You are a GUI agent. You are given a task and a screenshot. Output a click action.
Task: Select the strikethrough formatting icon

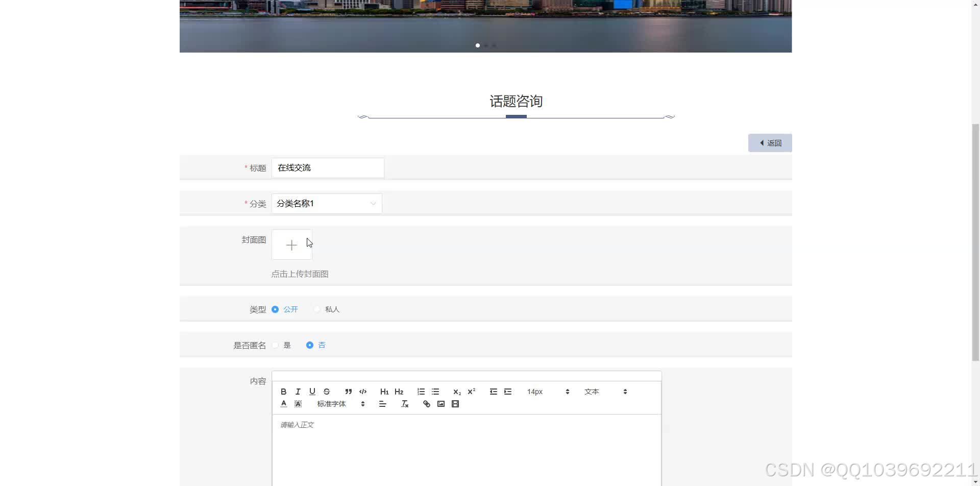(x=326, y=392)
